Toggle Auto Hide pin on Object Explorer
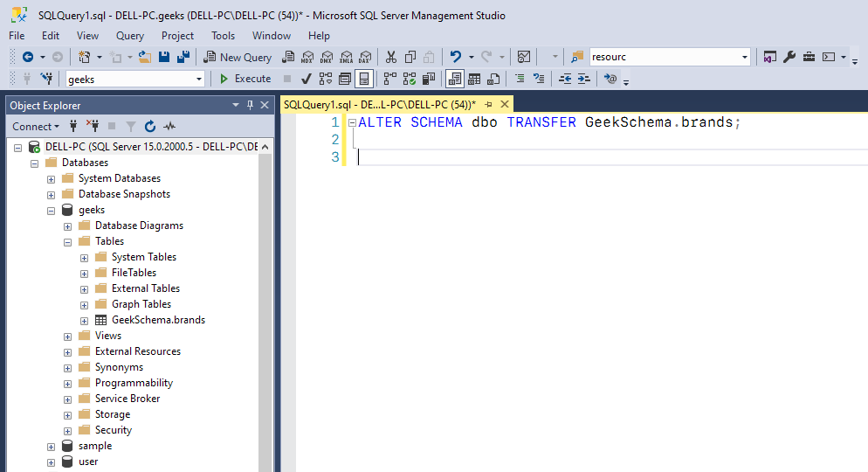 (250, 105)
